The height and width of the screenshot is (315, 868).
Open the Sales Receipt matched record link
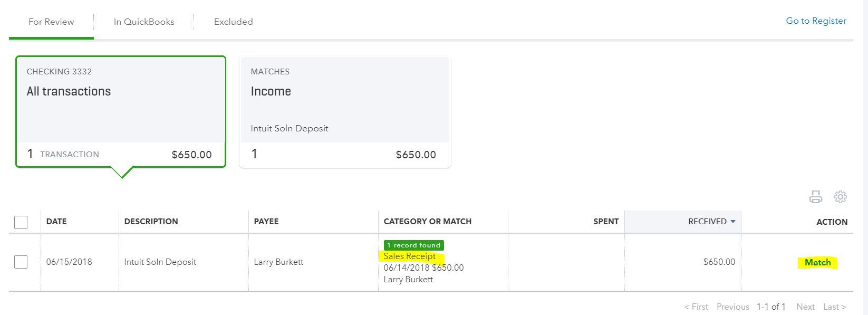[x=410, y=256]
